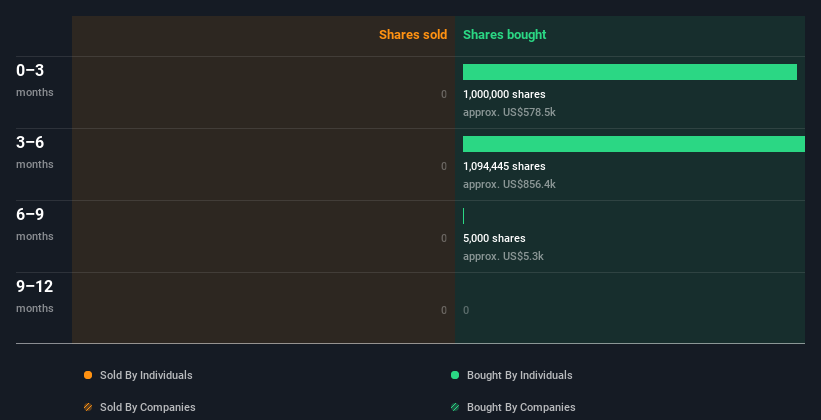Click the 1,094,445 shares label

[x=504, y=166]
